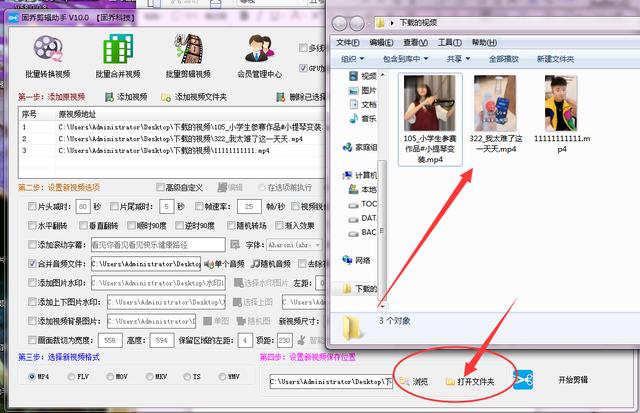Screen dimensions: 640x413
Task: Select 11111111111.mp4 thumbnail
Action: point(561,103)
